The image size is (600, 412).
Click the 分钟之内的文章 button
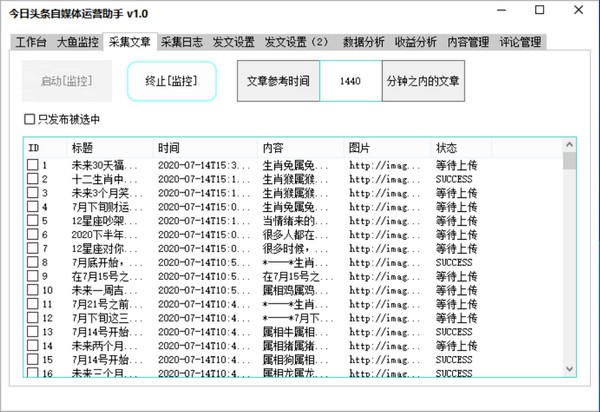pyautogui.click(x=423, y=81)
